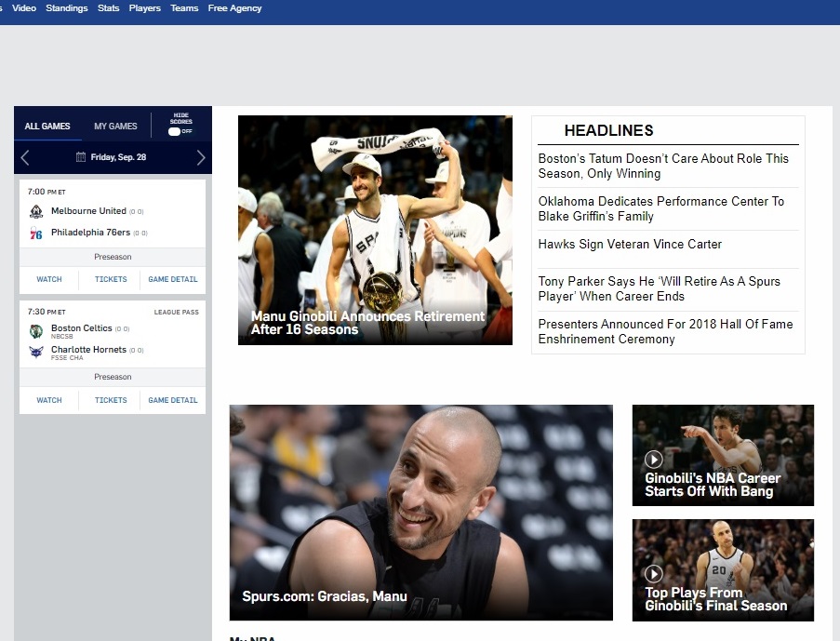Image resolution: width=840 pixels, height=641 pixels.
Task: Toggle the Hide Scores switch
Action: [174, 131]
